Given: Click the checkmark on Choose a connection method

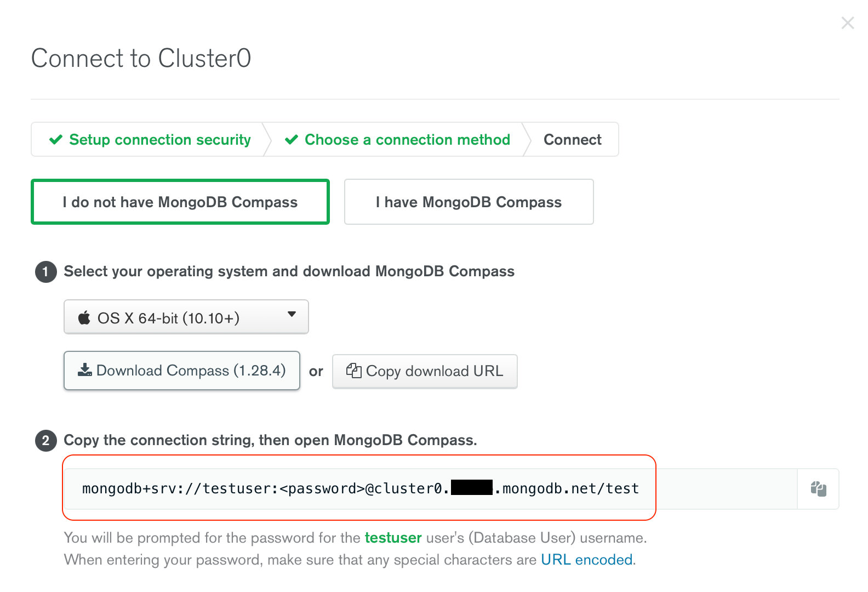Looking at the screenshot, I should click(291, 139).
